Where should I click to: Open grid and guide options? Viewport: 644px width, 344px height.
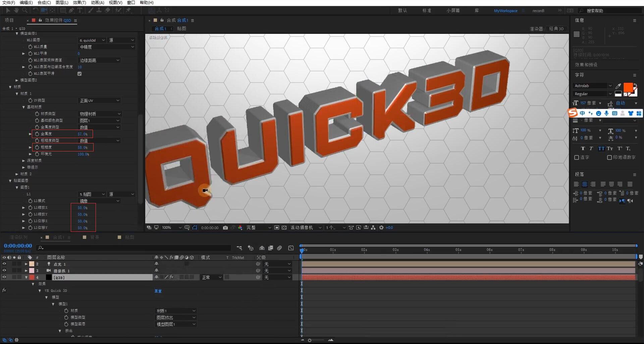(x=187, y=227)
